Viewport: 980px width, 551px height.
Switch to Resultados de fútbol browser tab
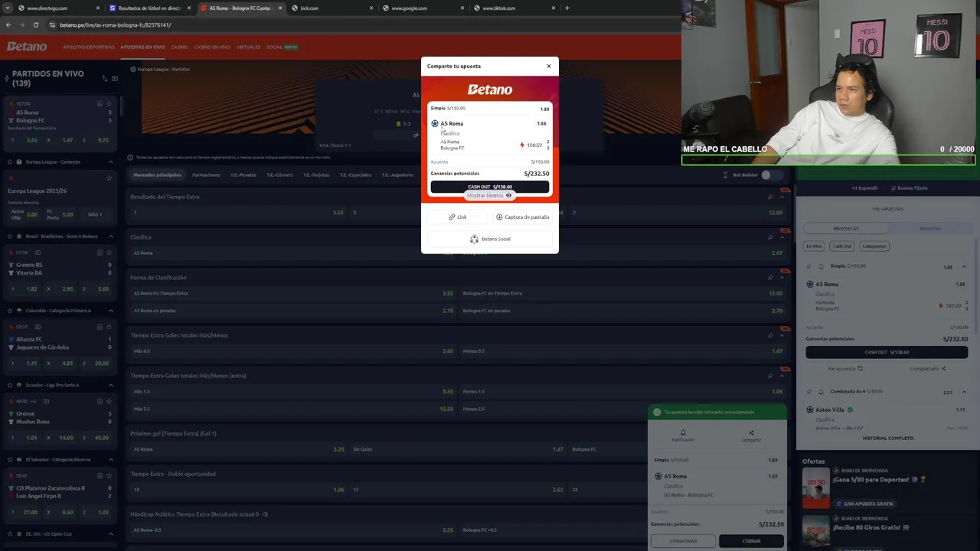(x=149, y=8)
